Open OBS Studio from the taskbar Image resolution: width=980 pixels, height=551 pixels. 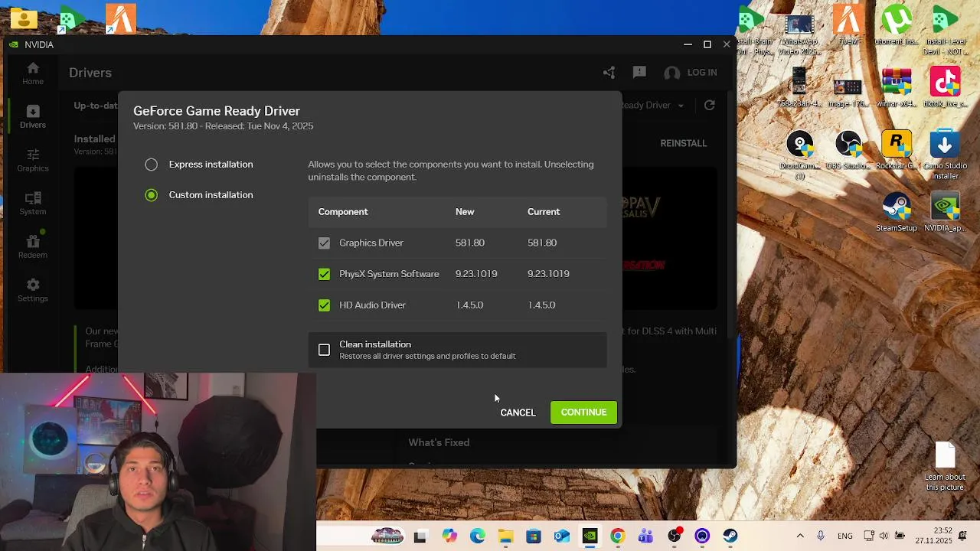pos(674,536)
